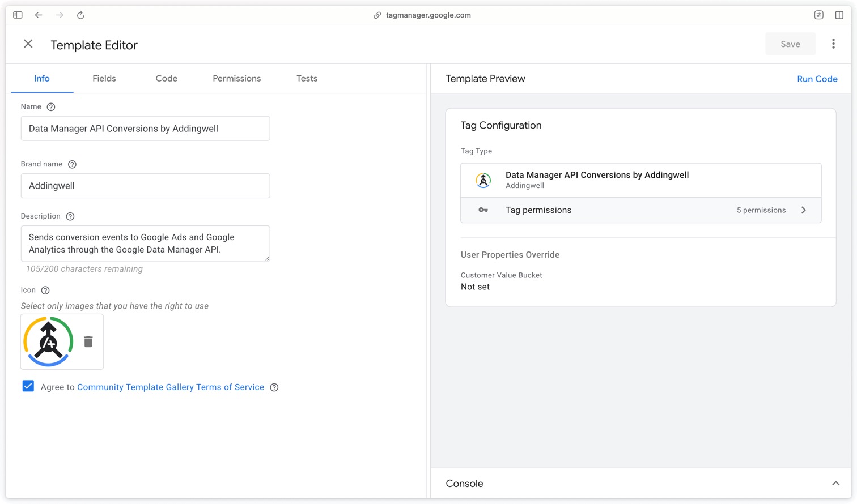This screenshot has width=857, height=504.
Task: Click the '105/200 characters remaining' text
Action: coord(84,269)
